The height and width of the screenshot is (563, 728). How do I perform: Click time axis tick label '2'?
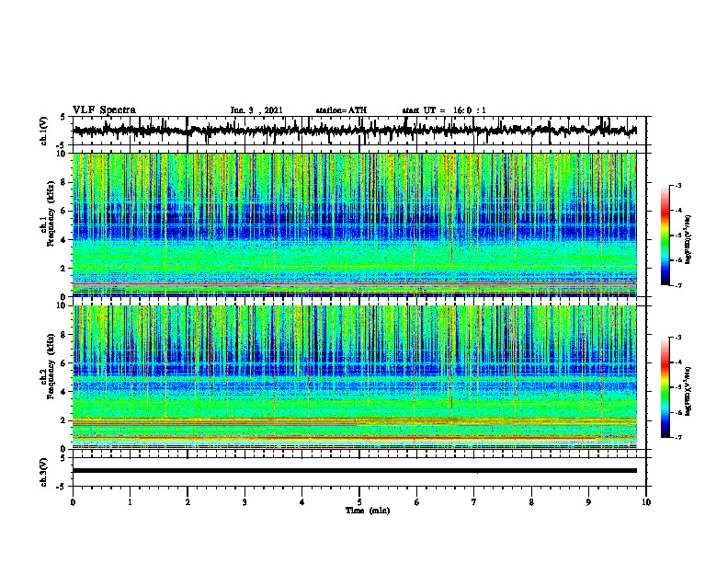coord(188,502)
